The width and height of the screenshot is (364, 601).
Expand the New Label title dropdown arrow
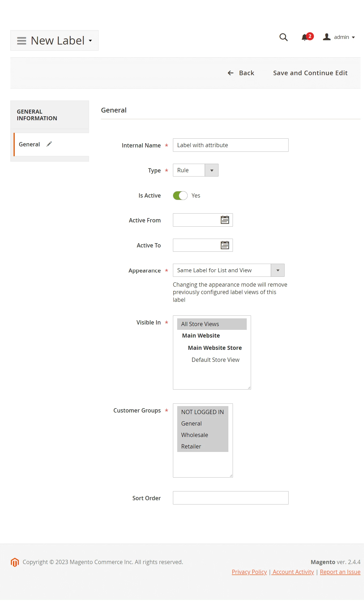[90, 41]
